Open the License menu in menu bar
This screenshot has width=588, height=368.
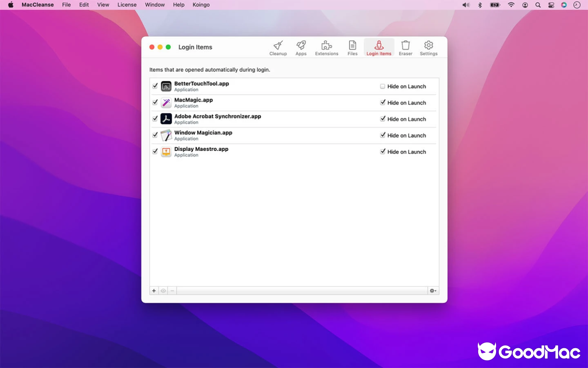tap(127, 5)
